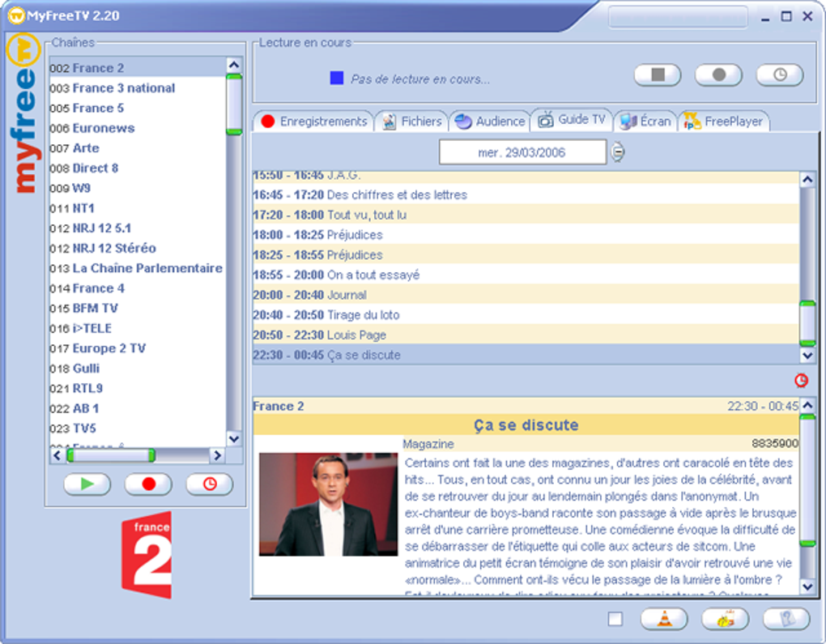Record the selected channel with red dot button

pos(148,484)
